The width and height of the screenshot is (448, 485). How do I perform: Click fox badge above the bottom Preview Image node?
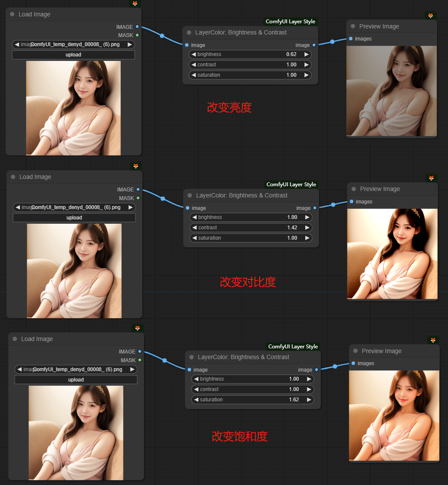(432, 340)
